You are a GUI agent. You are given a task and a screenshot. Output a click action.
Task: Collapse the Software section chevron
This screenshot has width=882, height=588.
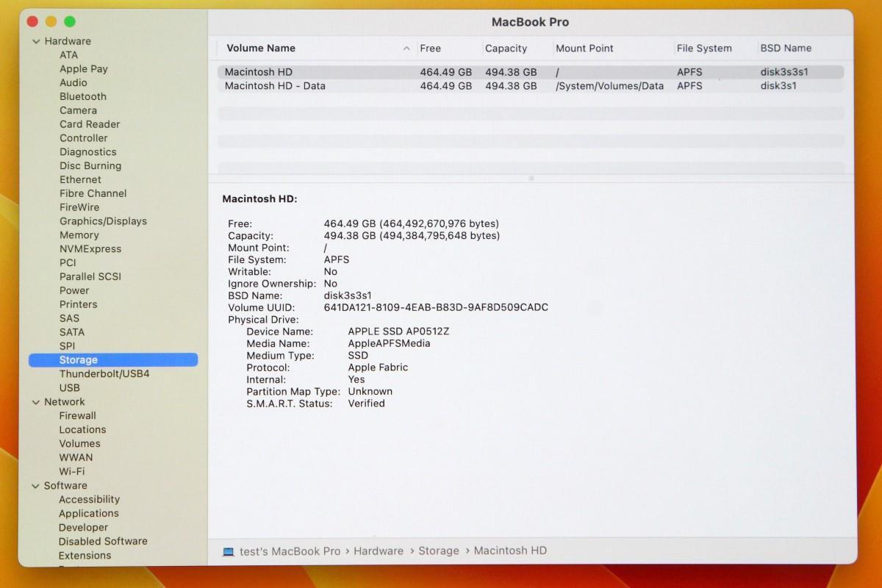[x=36, y=486]
